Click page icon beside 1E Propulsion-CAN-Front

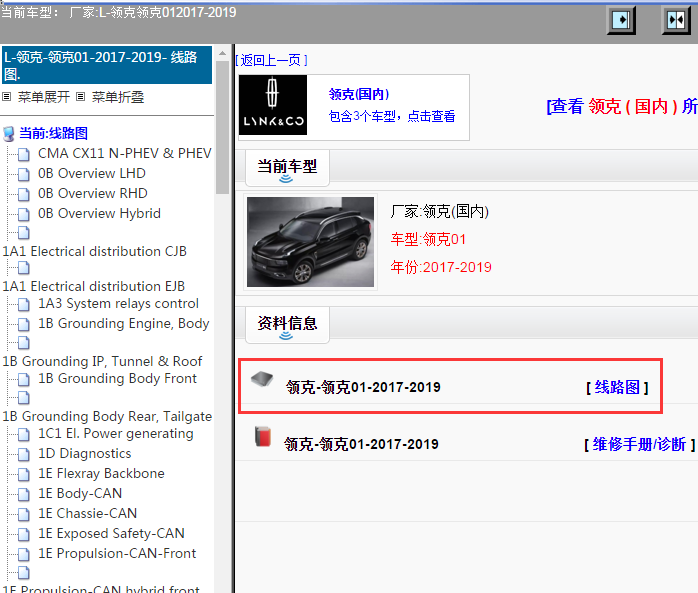[24, 554]
